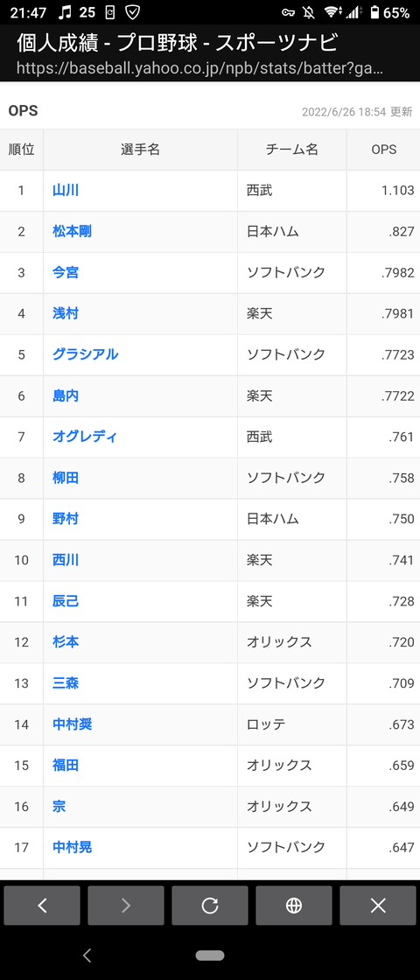Reload the page with refresh icon
Image resolution: width=420 pixels, height=980 pixels.
pos(210,905)
